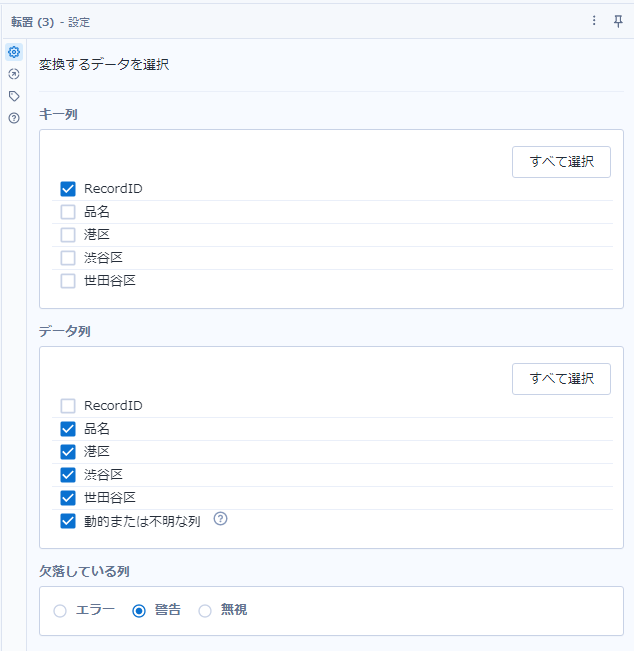Click help icon beside 動的または不明な列

coord(221,519)
